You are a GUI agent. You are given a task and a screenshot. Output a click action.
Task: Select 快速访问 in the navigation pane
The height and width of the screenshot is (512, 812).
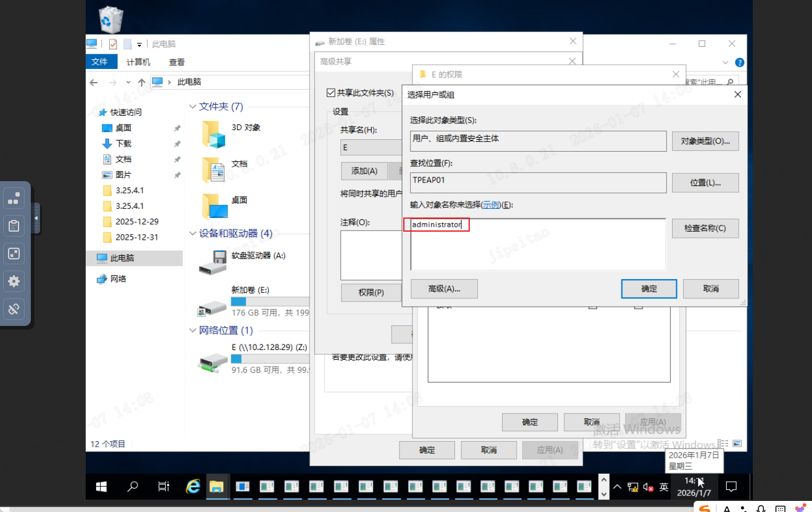coord(126,112)
